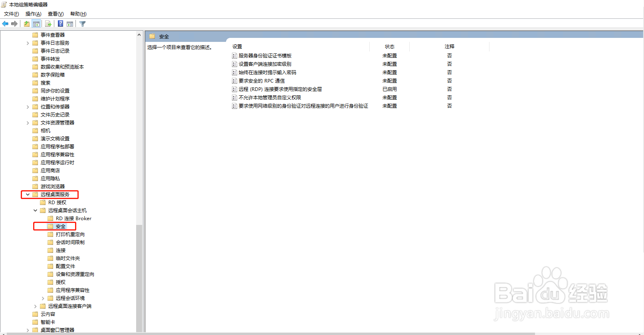Open the 帮助(H) menu

click(x=78, y=14)
